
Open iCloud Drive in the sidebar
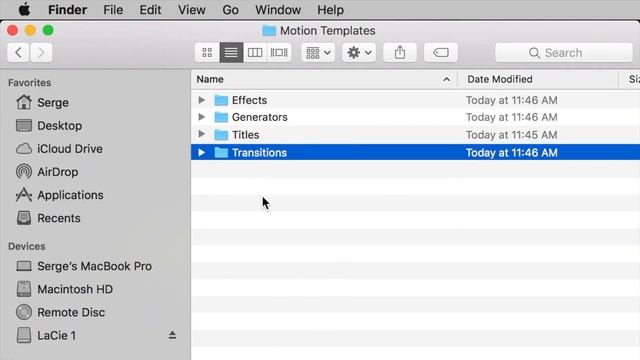59,149
